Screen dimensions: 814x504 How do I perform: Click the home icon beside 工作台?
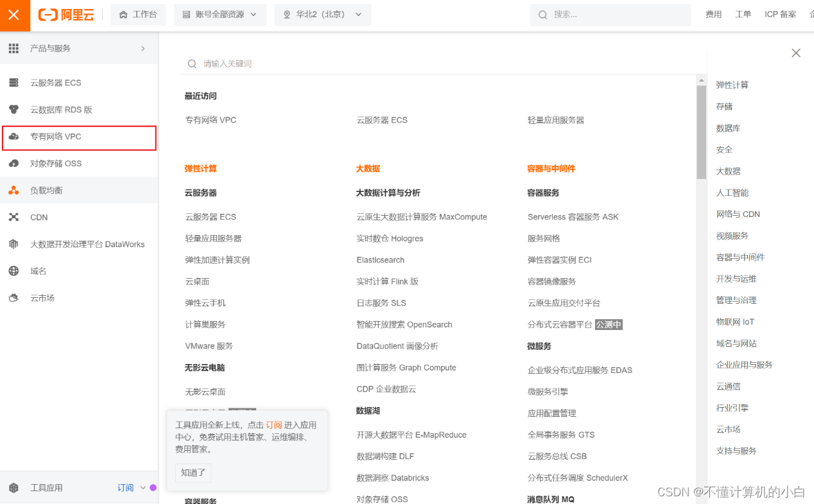point(123,15)
